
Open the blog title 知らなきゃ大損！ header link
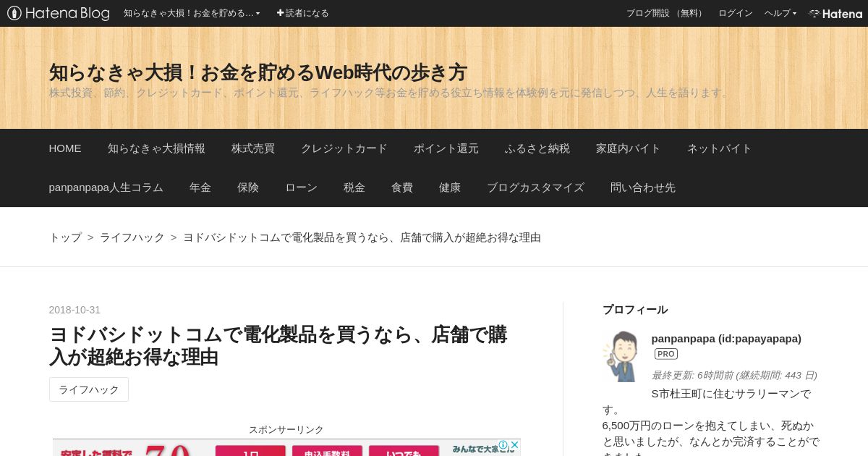[258, 72]
